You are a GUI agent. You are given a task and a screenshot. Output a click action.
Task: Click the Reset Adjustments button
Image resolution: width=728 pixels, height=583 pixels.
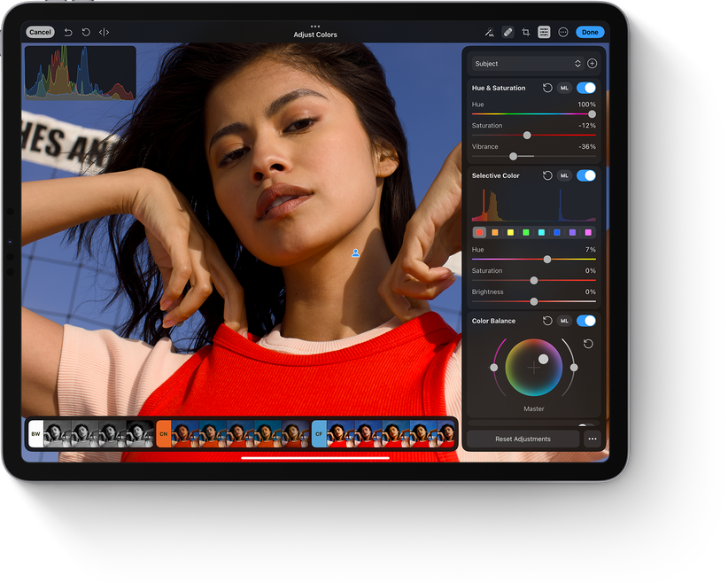(x=523, y=439)
